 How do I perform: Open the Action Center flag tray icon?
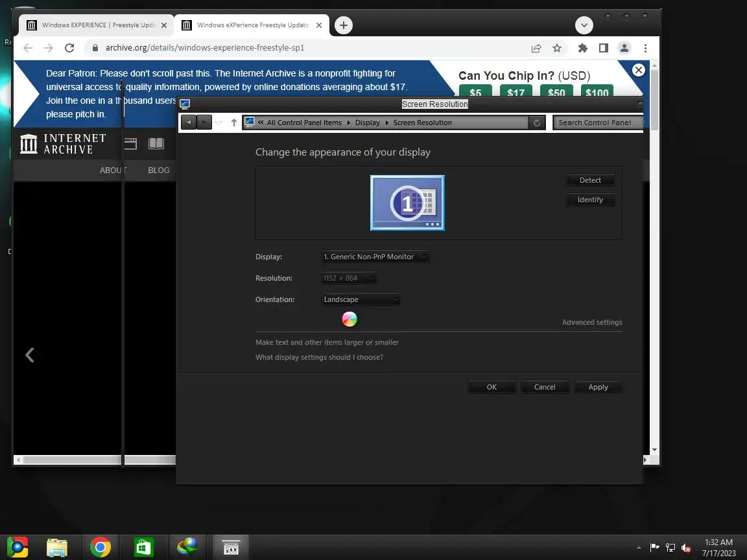[x=654, y=547]
